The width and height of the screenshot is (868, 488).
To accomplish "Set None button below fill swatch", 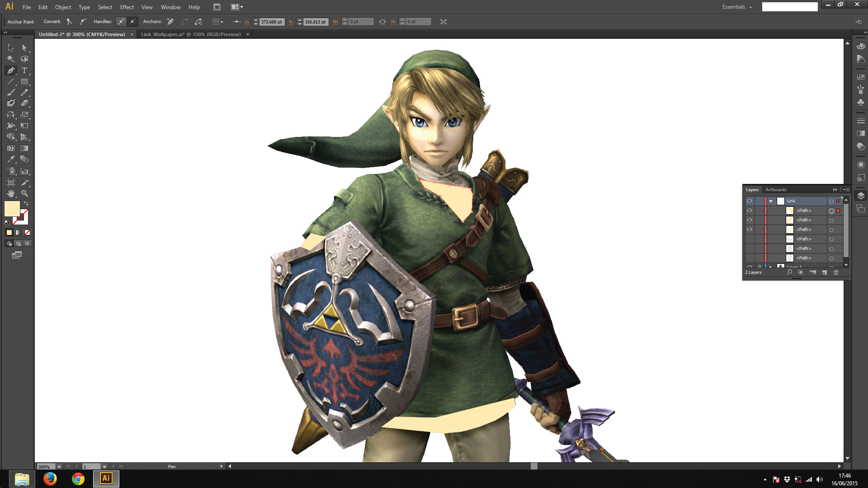I will [x=27, y=233].
